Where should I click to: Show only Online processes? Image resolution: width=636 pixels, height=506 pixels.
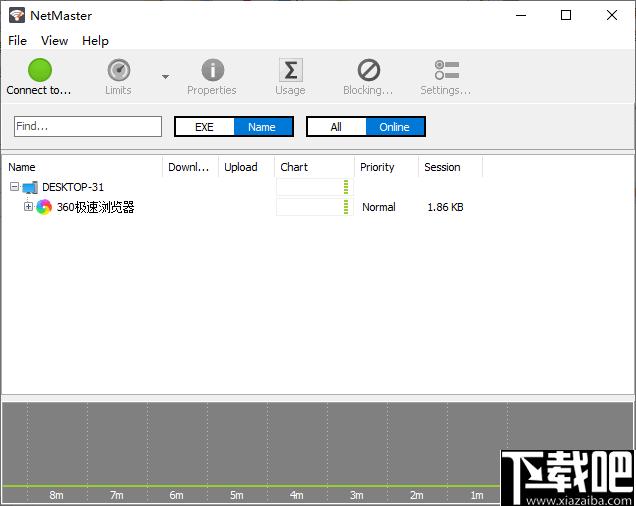point(395,127)
